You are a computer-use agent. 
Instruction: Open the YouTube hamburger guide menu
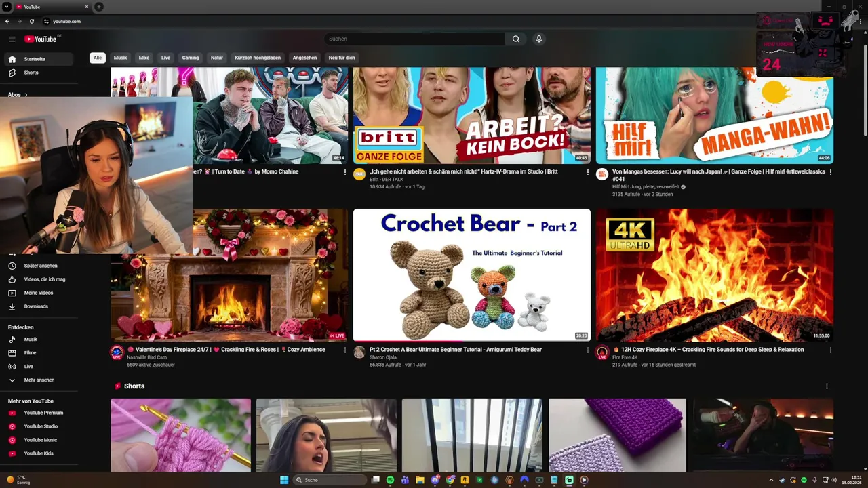click(12, 39)
